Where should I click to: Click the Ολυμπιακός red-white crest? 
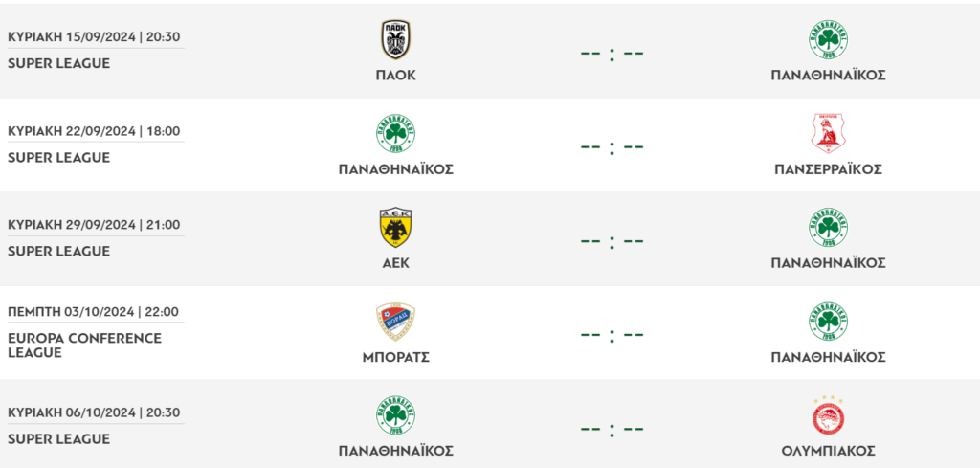coord(828,414)
